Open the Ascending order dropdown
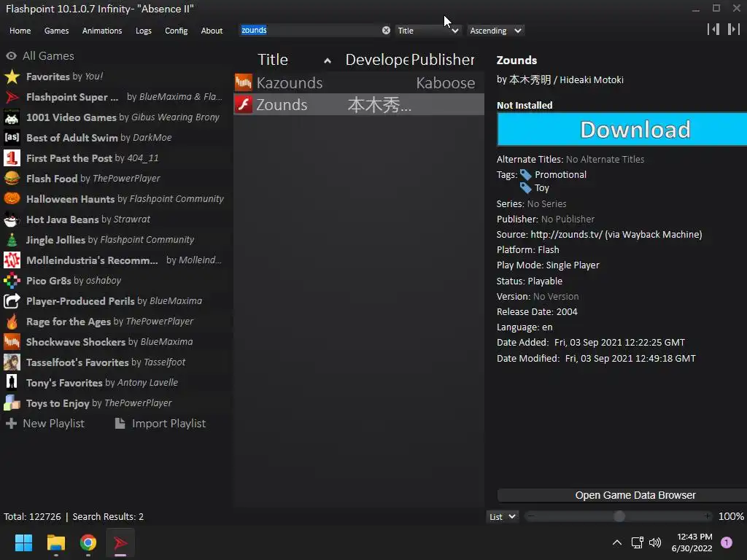 [495, 31]
